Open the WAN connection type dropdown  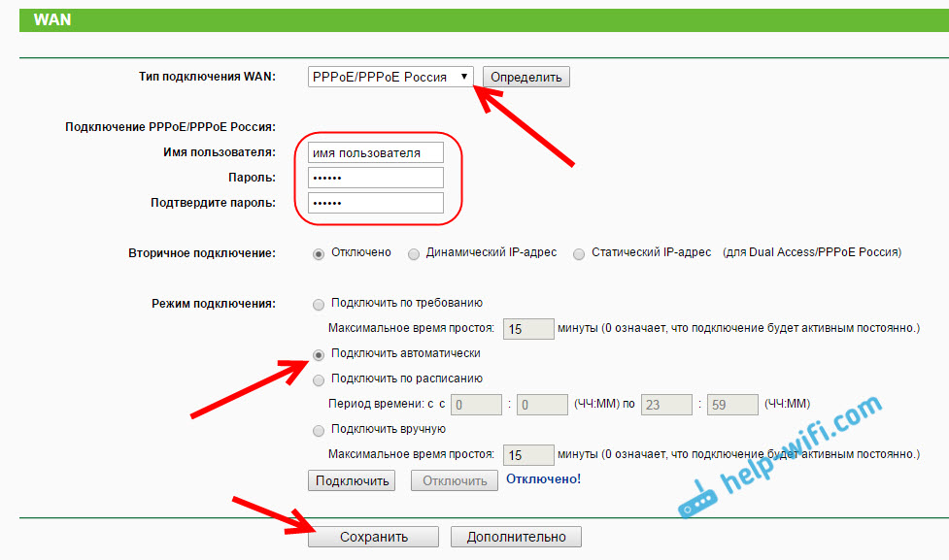391,78
